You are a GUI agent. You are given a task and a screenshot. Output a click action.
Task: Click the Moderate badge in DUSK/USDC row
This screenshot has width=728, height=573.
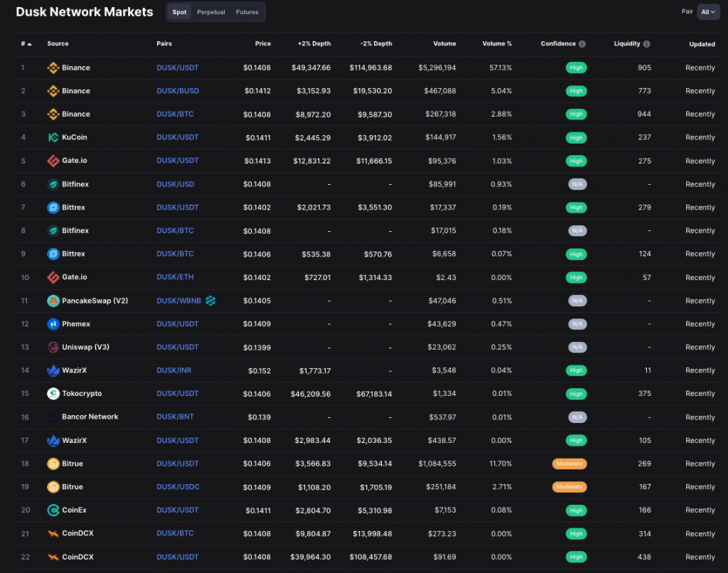tap(569, 487)
